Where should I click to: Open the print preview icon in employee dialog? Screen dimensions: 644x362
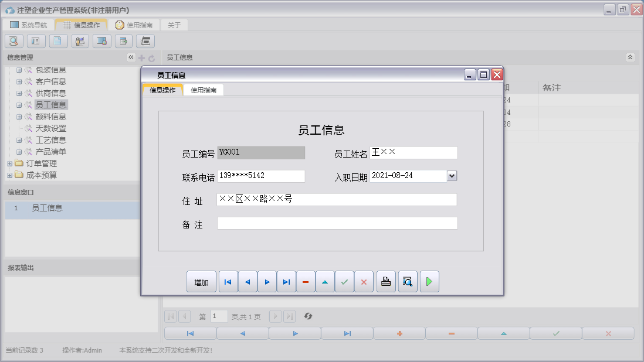pos(407,282)
